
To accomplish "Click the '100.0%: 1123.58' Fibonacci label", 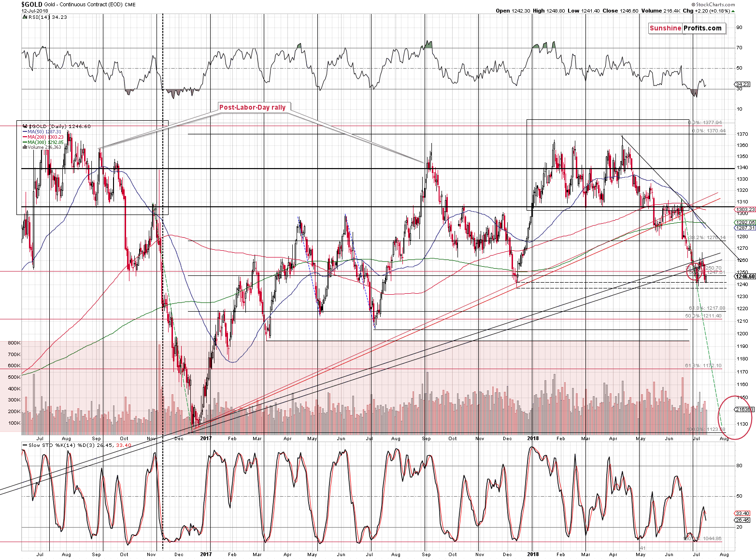I will (x=706, y=429).
